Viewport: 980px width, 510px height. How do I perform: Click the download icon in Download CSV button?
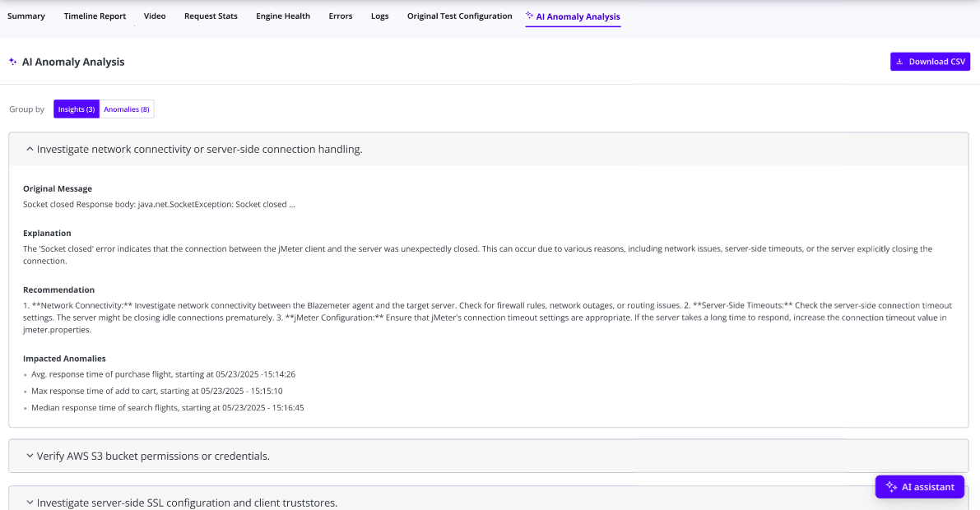[899, 62]
